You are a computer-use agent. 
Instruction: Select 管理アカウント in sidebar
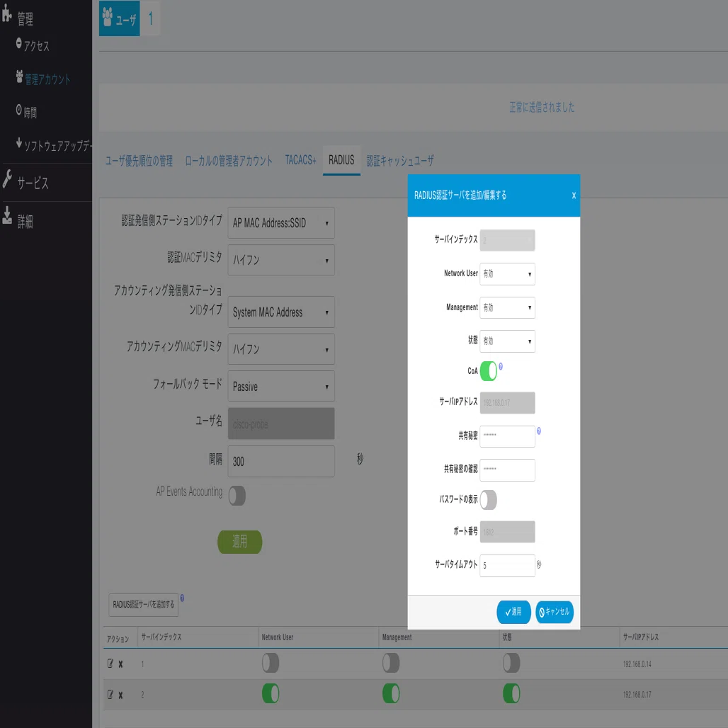click(42, 79)
